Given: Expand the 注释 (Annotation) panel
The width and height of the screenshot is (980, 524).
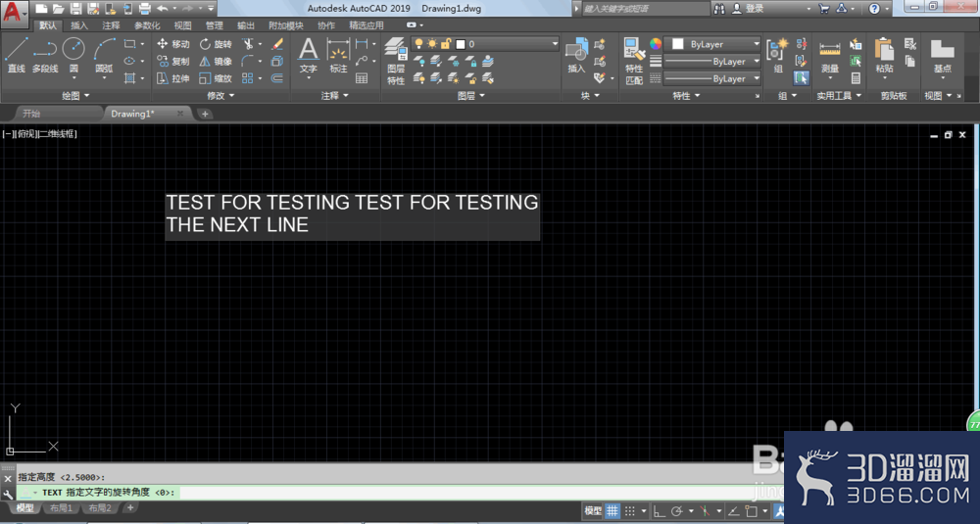Looking at the screenshot, I should [x=334, y=96].
